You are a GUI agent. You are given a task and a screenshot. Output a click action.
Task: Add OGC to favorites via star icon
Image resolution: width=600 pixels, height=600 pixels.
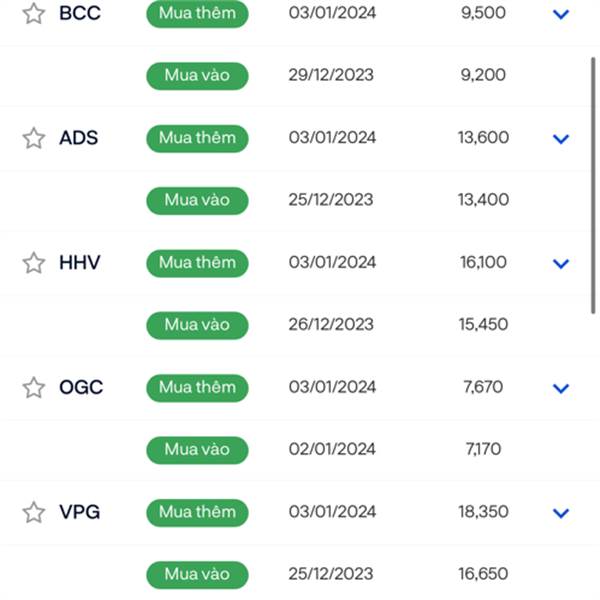(x=34, y=388)
